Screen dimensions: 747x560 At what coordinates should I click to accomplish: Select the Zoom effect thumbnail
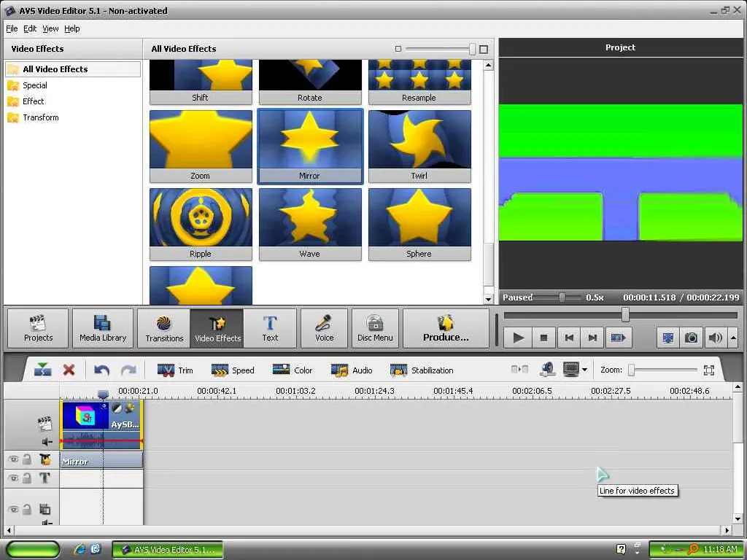(x=201, y=146)
